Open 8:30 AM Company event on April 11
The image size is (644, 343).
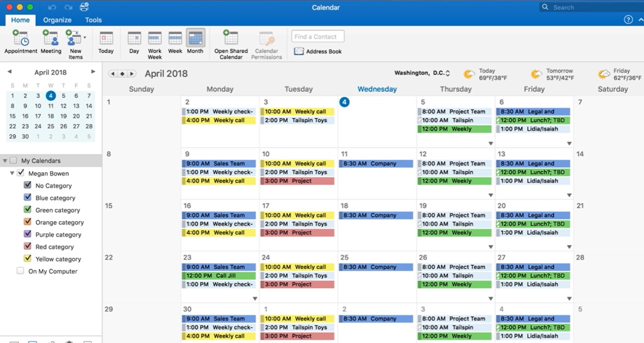[x=376, y=163]
